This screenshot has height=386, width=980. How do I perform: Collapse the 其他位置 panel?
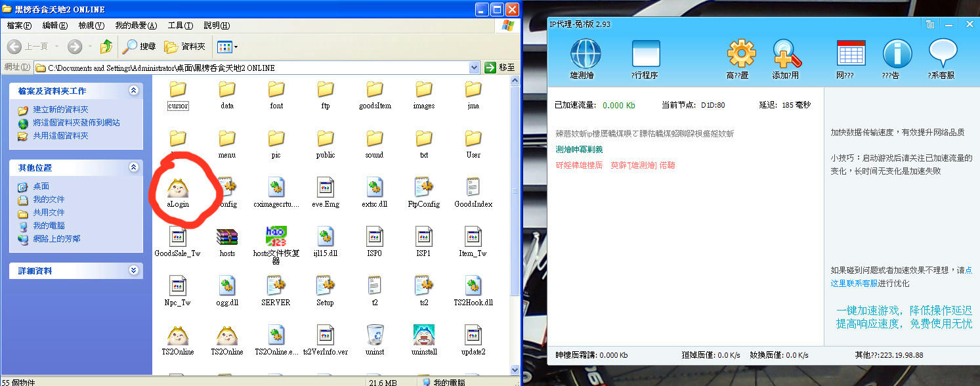(x=134, y=167)
